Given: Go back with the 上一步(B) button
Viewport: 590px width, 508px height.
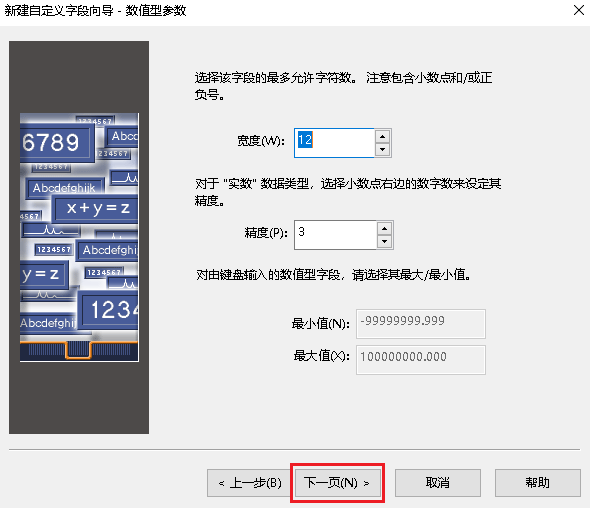Looking at the screenshot, I should [249, 483].
